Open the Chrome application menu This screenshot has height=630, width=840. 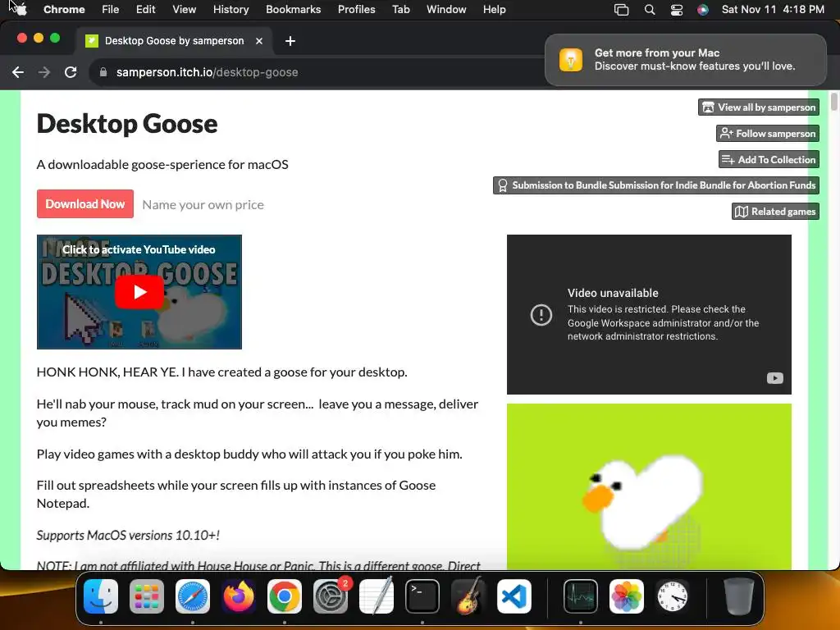pyautogui.click(x=64, y=9)
